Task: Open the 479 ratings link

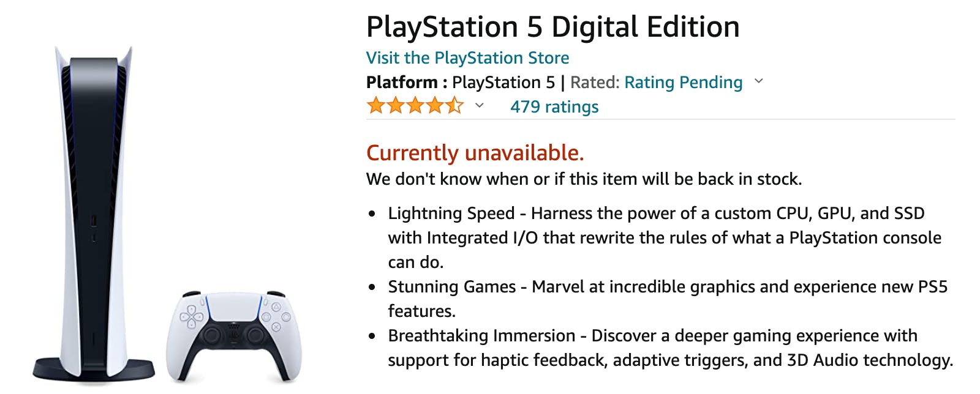Action: pyautogui.click(x=554, y=107)
